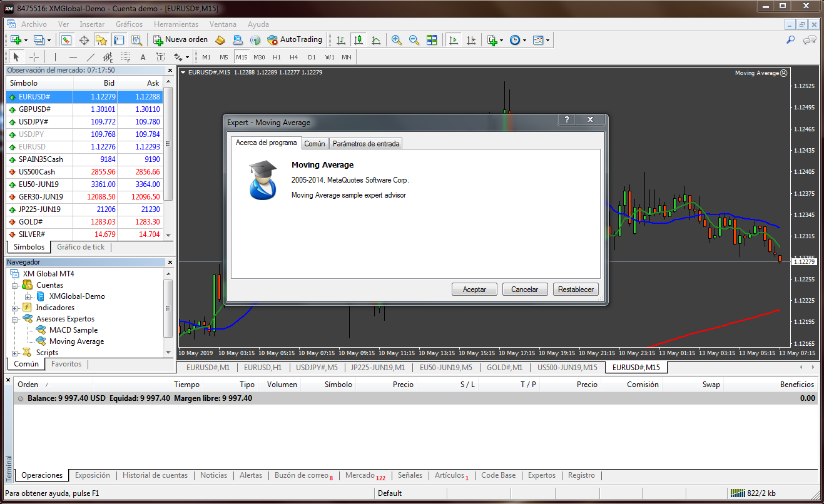
Task: Open periods clock dropdown arrow
Action: click(524, 40)
